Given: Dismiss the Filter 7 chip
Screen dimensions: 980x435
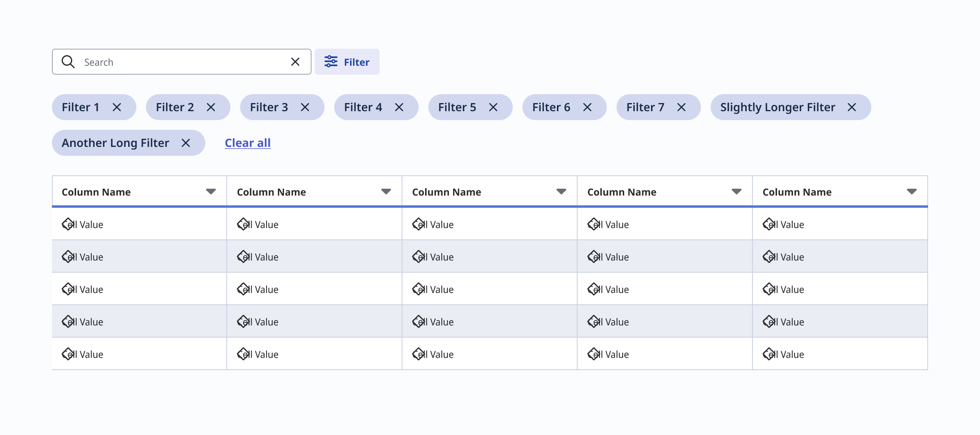Looking at the screenshot, I should (x=681, y=107).
